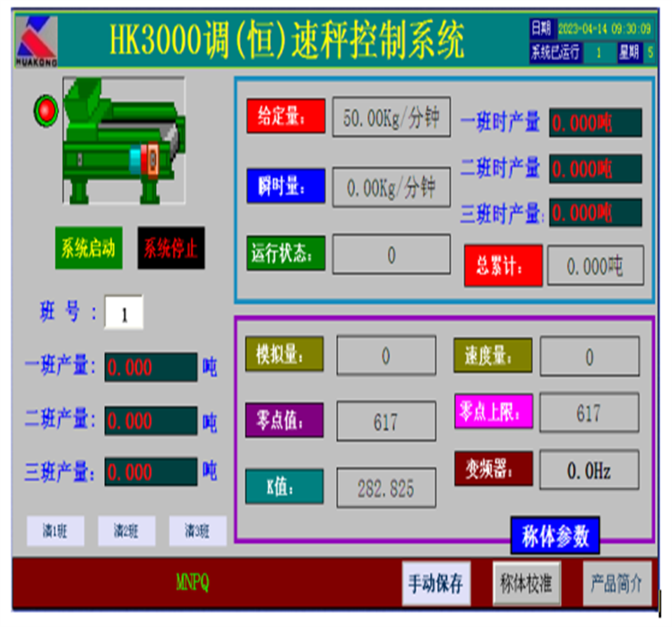Click the 变频器 field showing 0.0Hz
Screen dimensions: 672x627
[590, 469]
